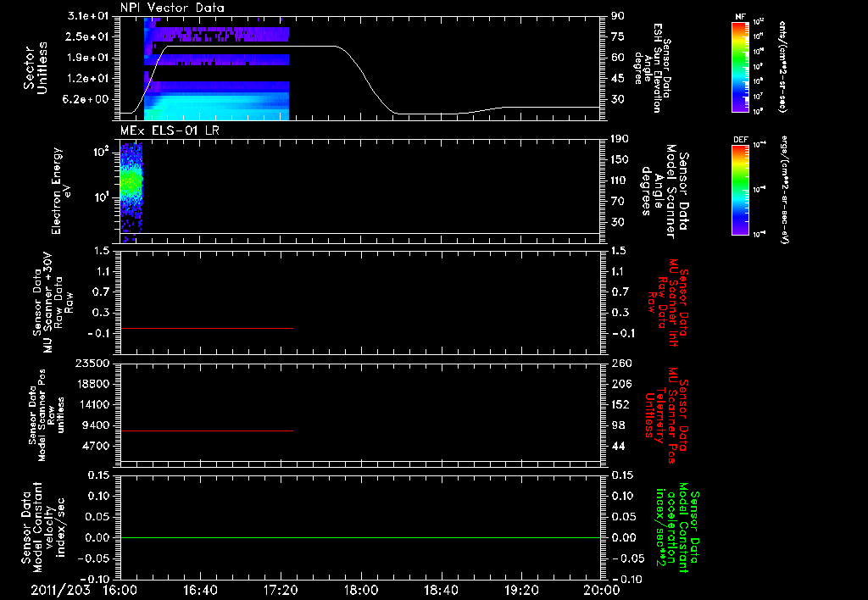This screenshot has width=868, height=600.
Task: Click the cyan NPI sector spectrogram band
Action: pos(217,108)
